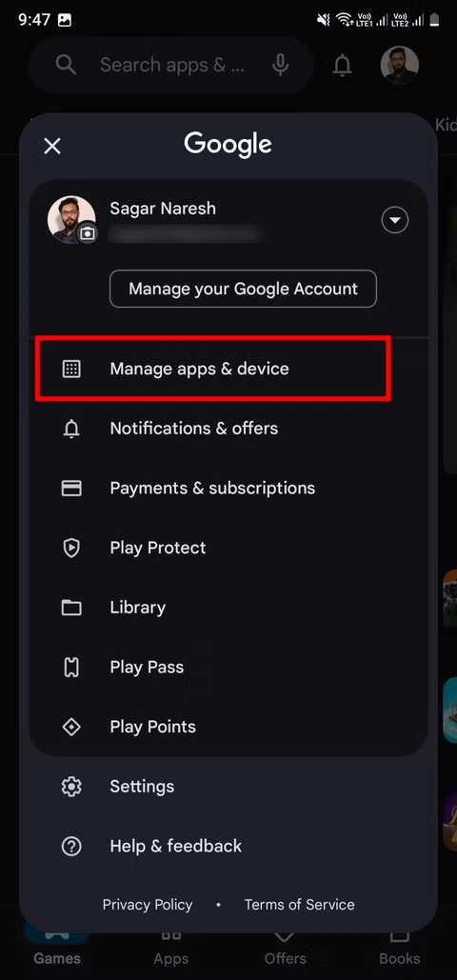Tap the Notifications & offers bell icon
457x980 pixels.
(x=71, y=429)
